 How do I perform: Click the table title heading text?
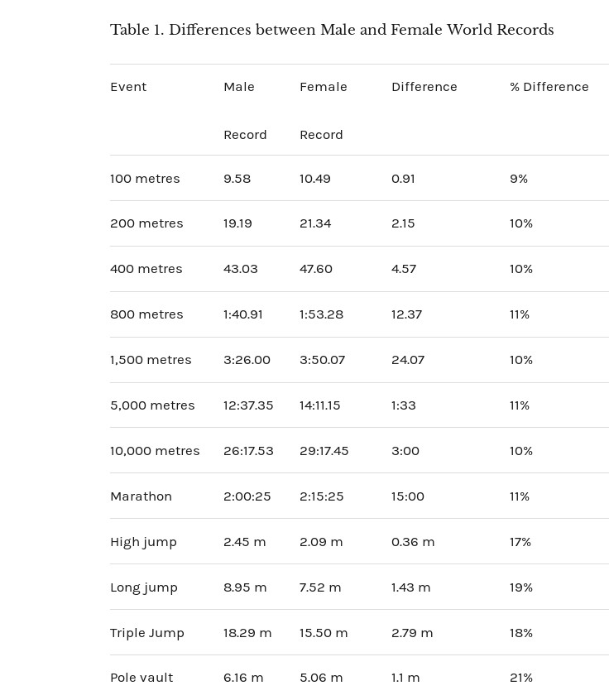tap(331, 31)
